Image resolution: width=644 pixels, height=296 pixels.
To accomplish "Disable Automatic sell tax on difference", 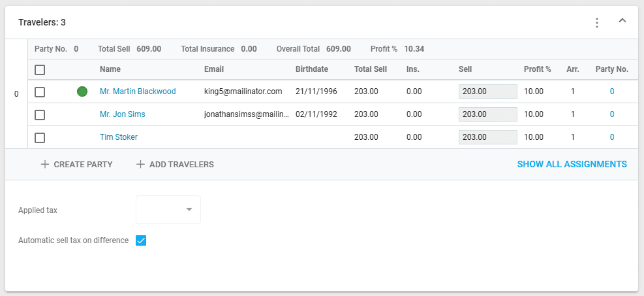I will 141,240.
